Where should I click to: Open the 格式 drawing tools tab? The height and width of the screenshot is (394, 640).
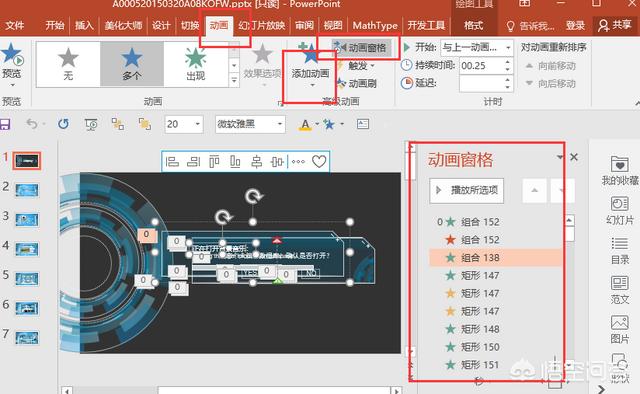click(473, 25)
